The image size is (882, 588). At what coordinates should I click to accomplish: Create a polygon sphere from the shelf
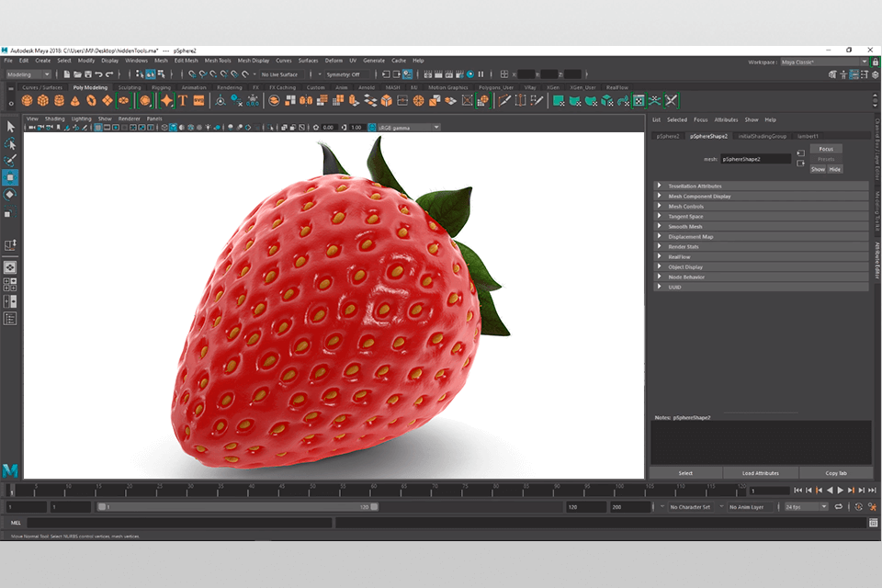[27, 101]
